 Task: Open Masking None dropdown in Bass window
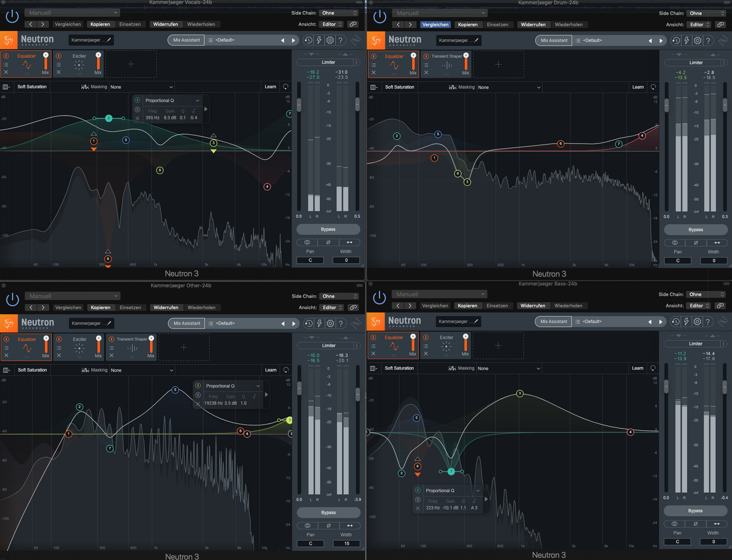508,368
